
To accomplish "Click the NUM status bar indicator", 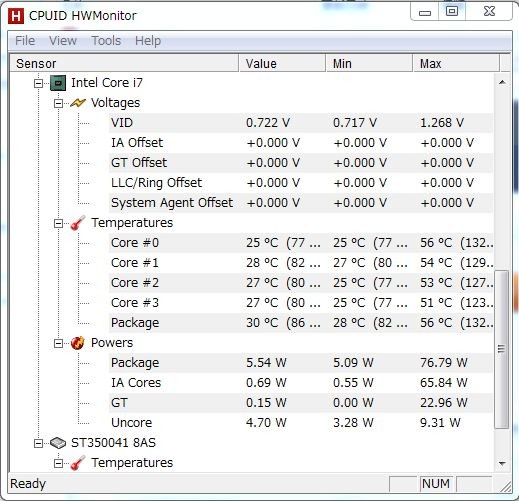I will [x=436, y=483].
